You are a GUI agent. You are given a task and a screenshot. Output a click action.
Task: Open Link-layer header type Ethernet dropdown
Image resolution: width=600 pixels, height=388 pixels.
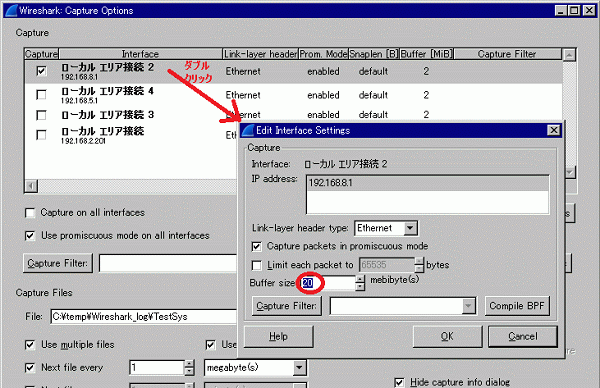point(410,228)
